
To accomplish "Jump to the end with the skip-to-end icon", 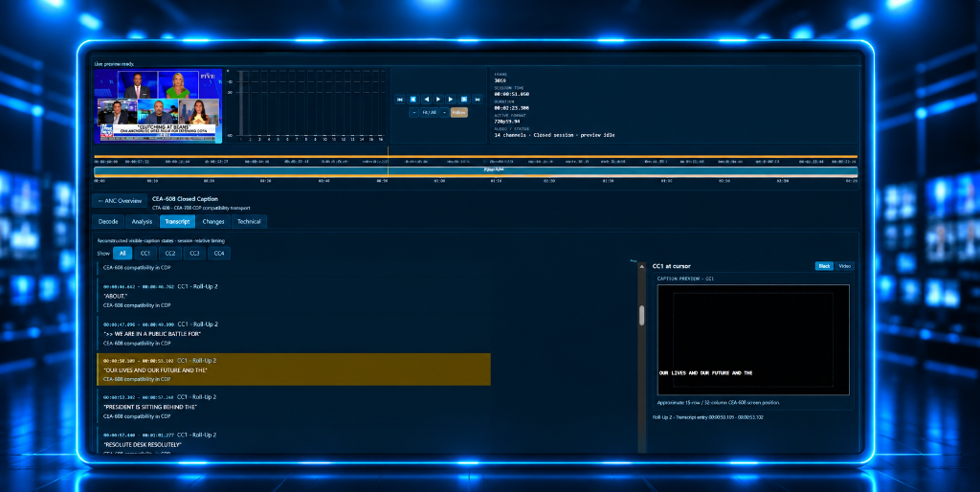I will click(x=478, y=100).
